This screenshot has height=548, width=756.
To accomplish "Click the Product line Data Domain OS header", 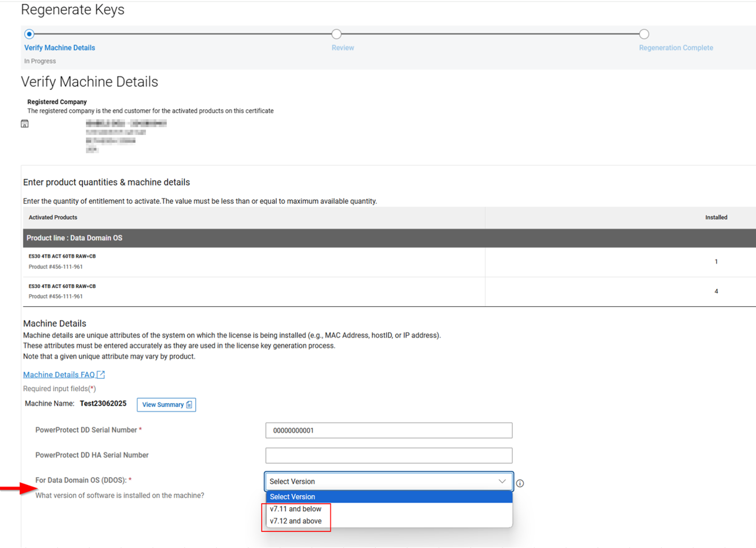I will (74, 238).
